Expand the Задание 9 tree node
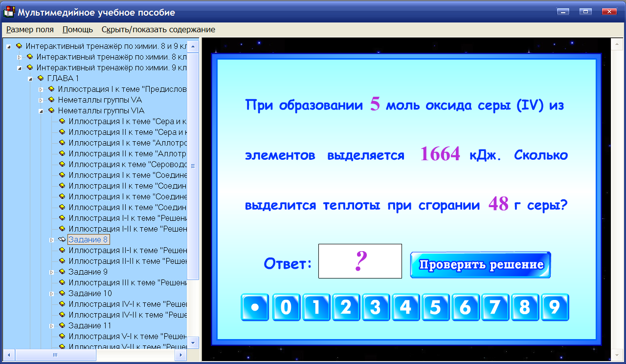 point(51,272)
